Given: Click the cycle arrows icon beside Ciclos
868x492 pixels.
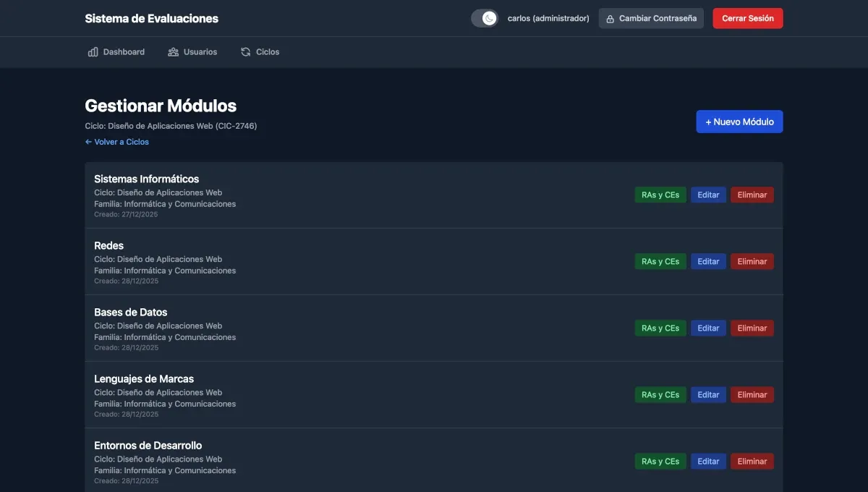Looking at the screenshot, I should point(244,51).
